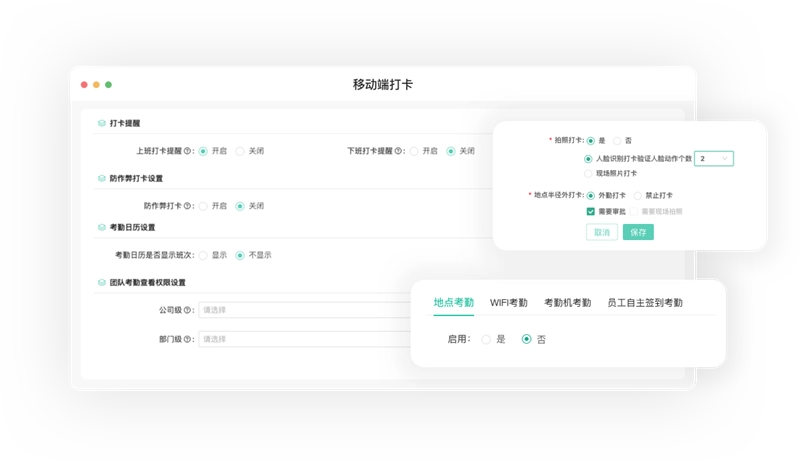Click the 防作弊打卡设置 section icon
This screenshot has height=462, width=800.
(x=101, y=178)
